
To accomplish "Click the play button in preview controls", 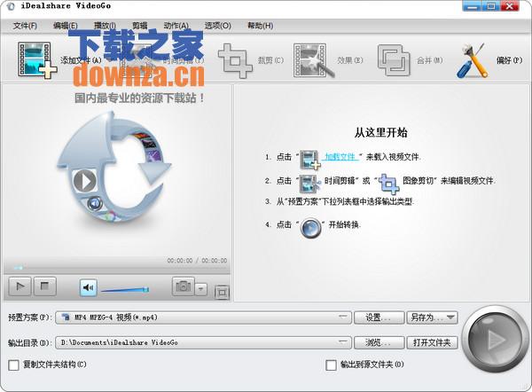I will click(20, 286).
